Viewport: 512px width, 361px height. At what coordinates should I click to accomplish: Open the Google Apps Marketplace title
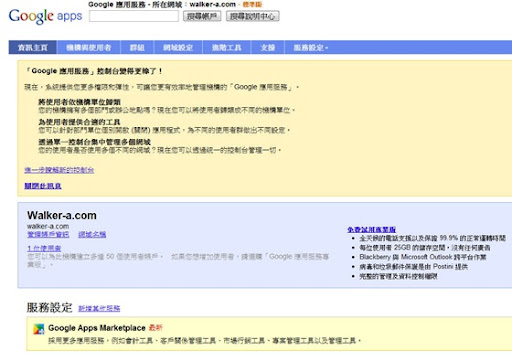coord(97,328)
